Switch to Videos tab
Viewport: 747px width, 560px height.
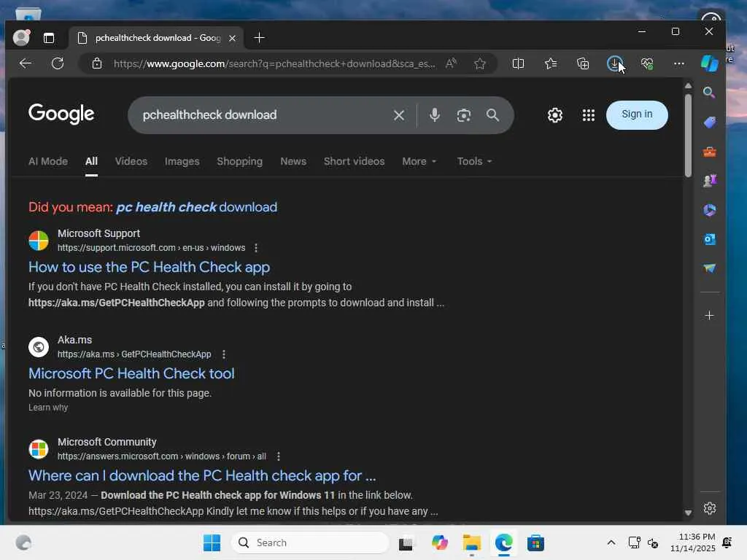pos(131,161)
